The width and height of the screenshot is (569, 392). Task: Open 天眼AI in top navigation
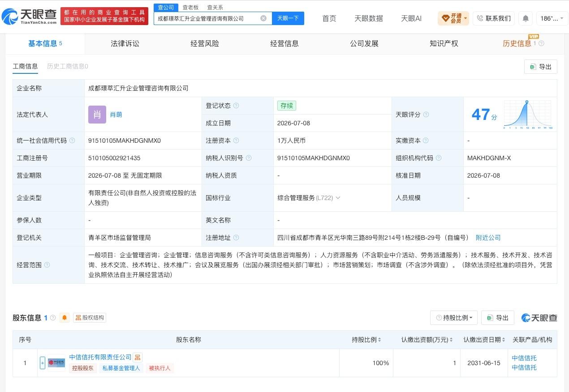coord(411,18)
